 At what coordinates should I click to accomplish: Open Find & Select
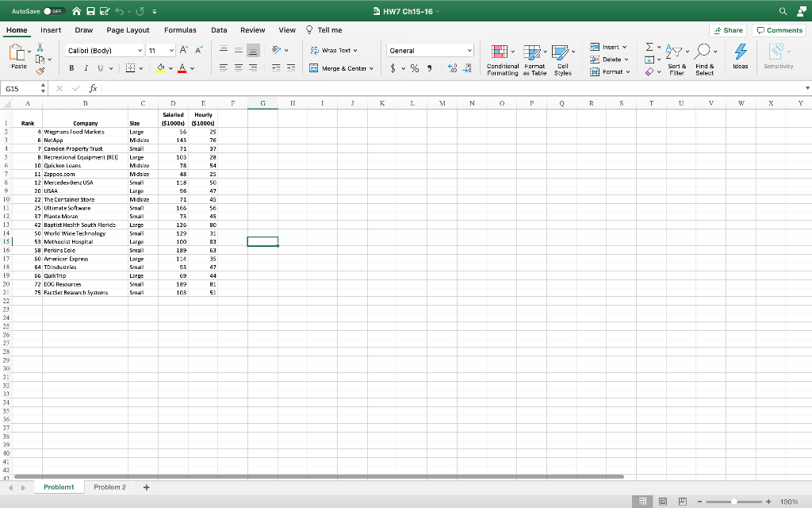click(705, 60)
